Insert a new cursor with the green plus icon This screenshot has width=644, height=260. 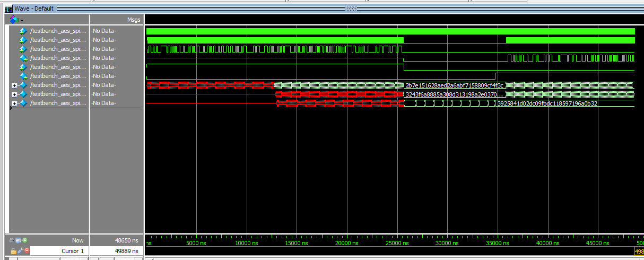[x=25, y=240]
